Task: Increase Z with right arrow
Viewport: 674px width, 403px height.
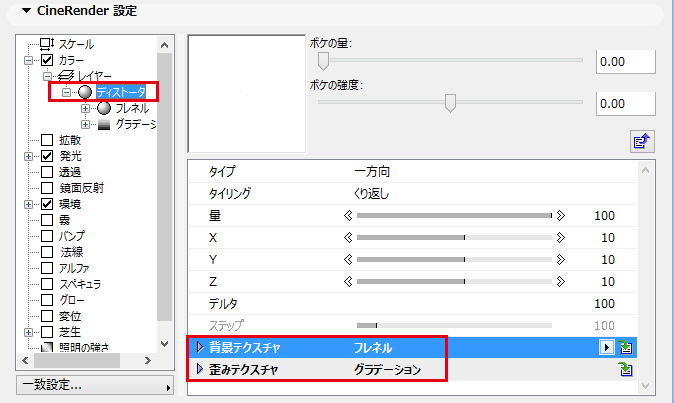Action: tap(561, 281)
